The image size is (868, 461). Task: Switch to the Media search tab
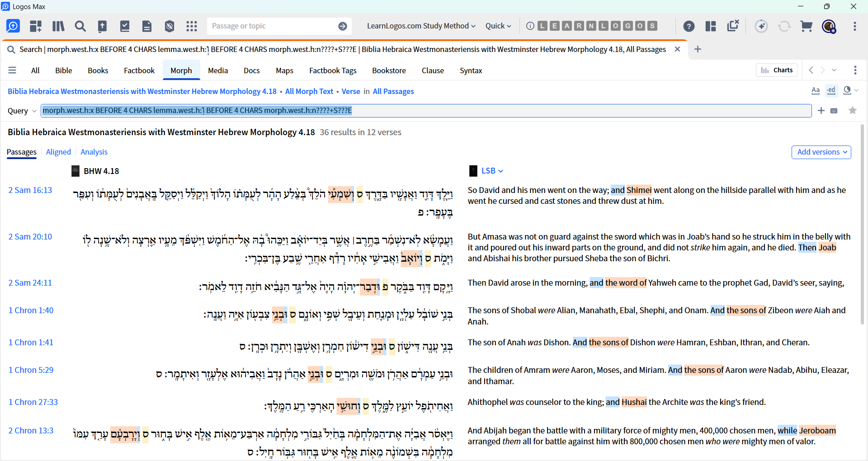218,71
